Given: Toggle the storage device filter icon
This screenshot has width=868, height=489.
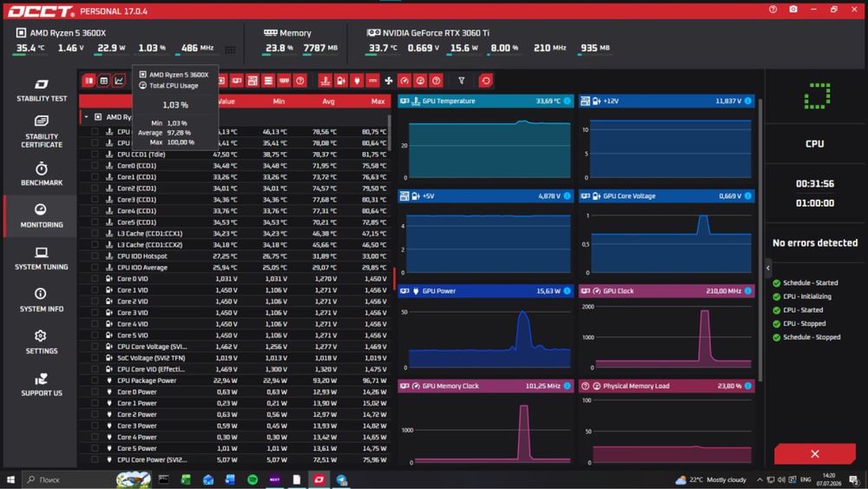Looking at the screenshot, I should (268, 81).
